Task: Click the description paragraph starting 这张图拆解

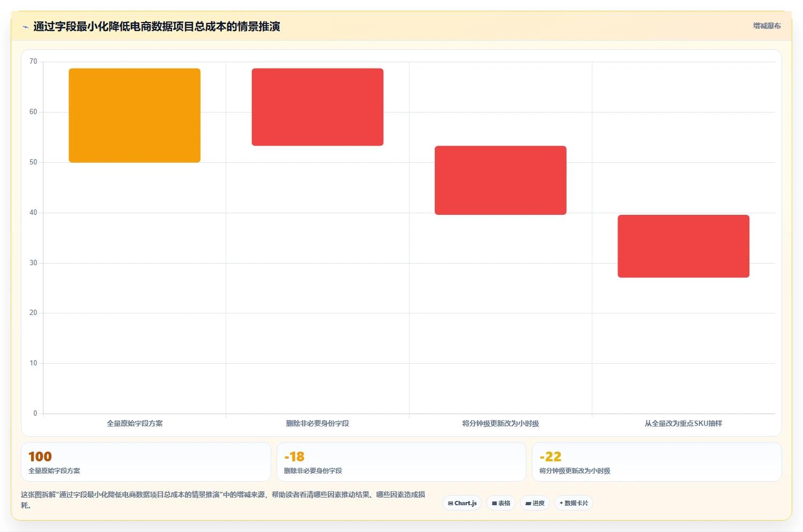Action: 223,500
